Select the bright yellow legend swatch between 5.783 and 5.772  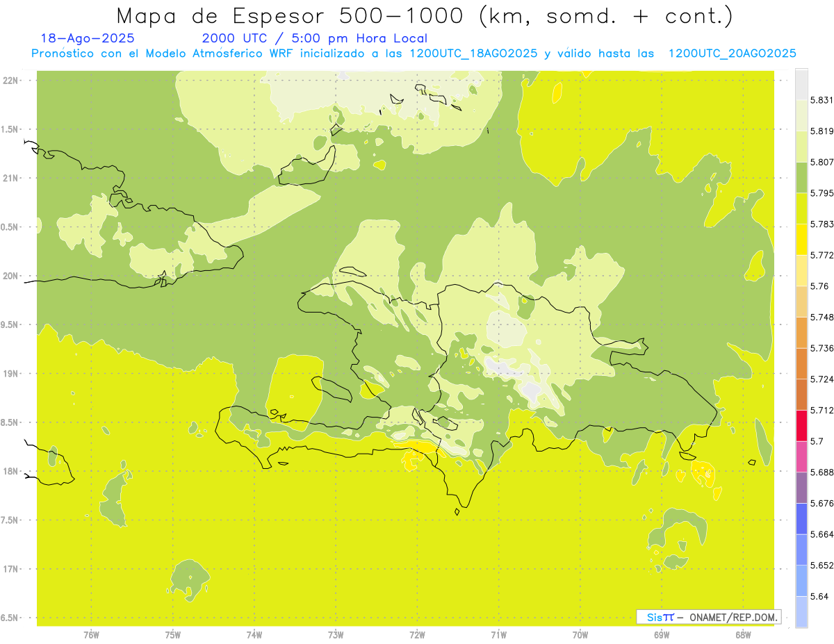click(801, 240)
